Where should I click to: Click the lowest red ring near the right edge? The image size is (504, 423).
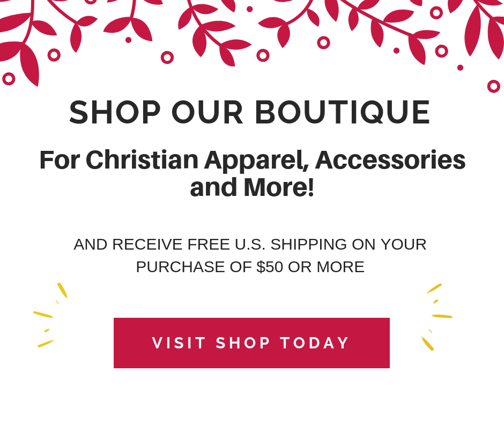pyautogui.click(x=494, y=86)
